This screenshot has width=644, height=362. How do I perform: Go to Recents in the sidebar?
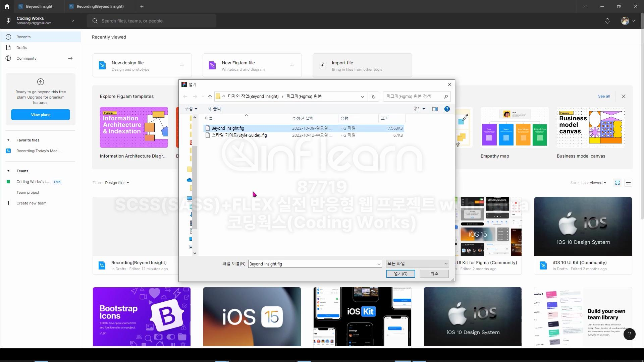41,37
